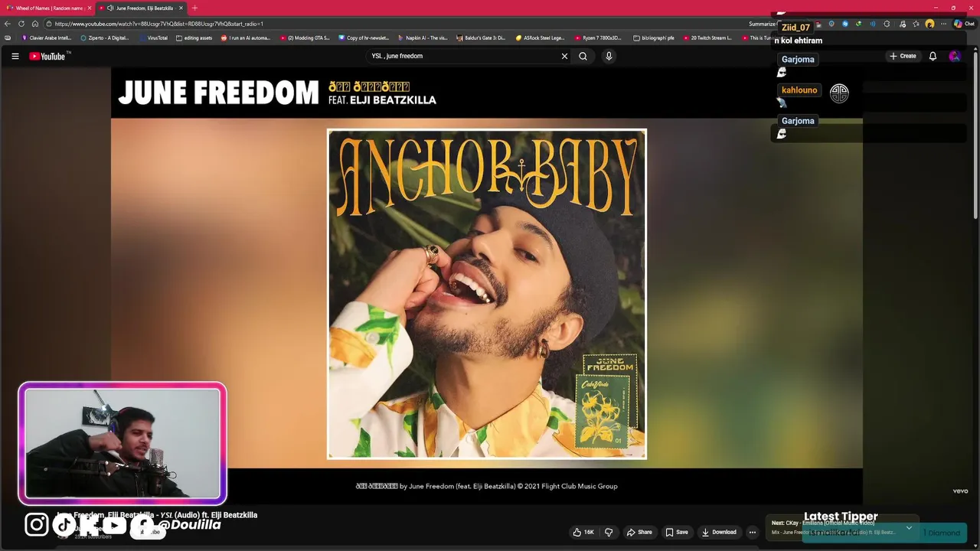
Task: Go to browser home page
Action: 34,24
